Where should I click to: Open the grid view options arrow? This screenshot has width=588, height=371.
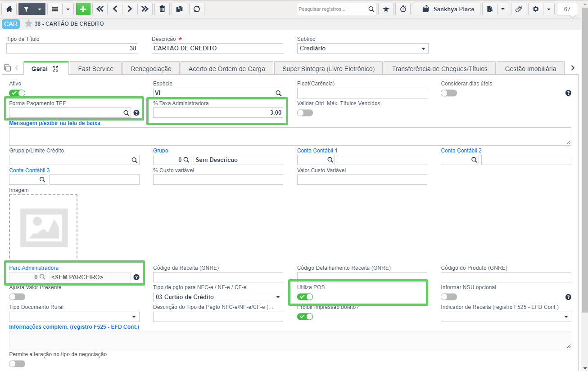tap(68, 9)
